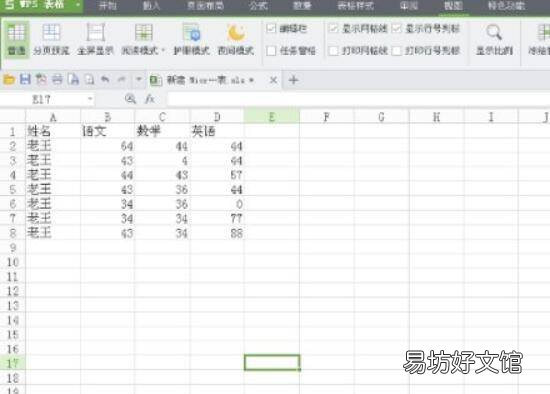Click the print icon in quick toolbar
Screen dimensions: 550x394
click(57, 80)
